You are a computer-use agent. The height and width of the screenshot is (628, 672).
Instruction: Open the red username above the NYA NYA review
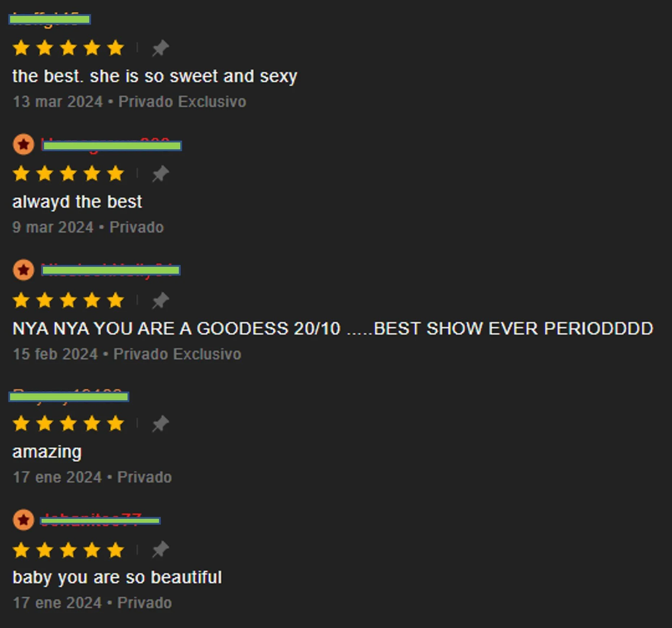[111, 270]
